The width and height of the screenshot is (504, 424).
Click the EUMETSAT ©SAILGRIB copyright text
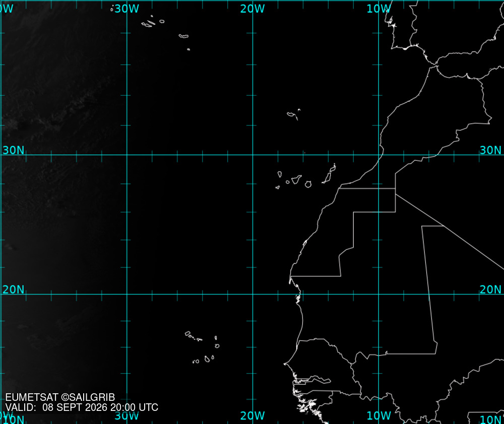[60, 397]
